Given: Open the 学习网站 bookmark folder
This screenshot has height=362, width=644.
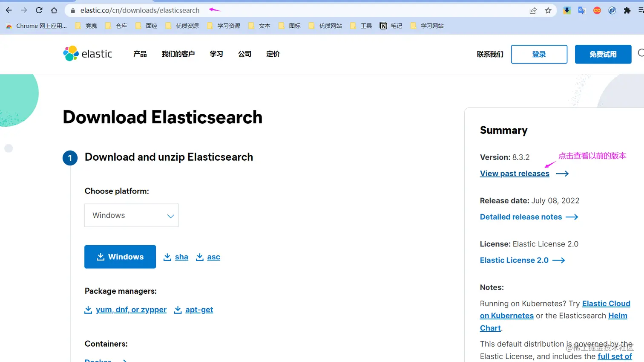Looking at the screenshot, I should (427, 26).
